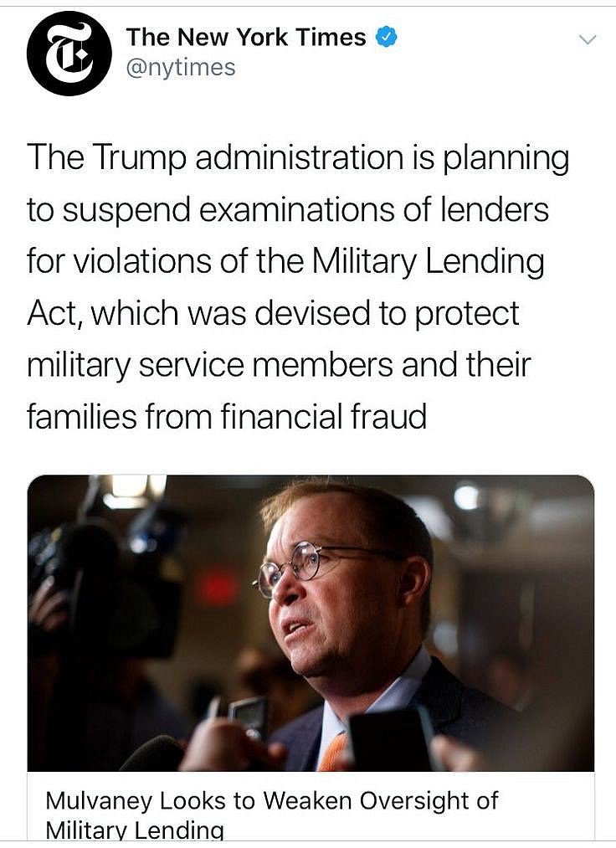
Task: Click the phrase "military service members"
Action: click(216, 365)
